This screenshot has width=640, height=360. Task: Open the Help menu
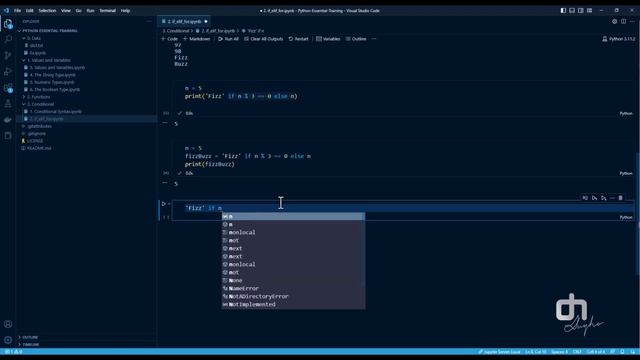pyautogui.click(x=125, y=11)
